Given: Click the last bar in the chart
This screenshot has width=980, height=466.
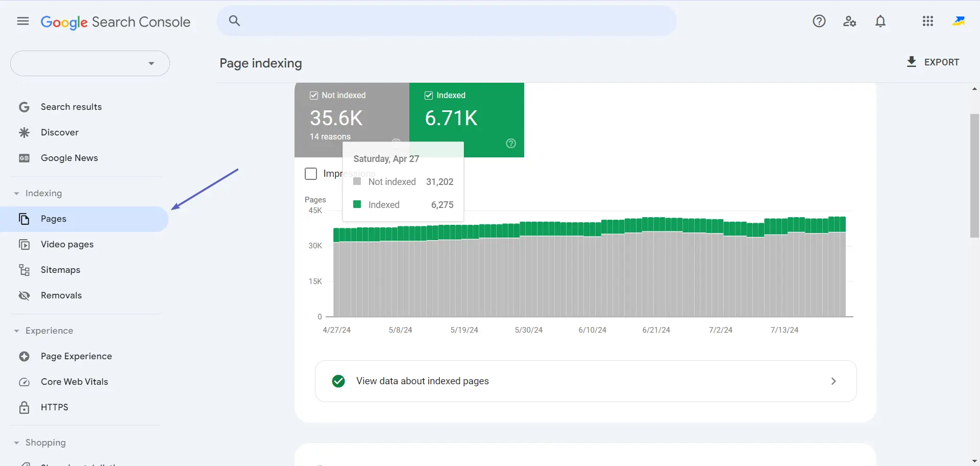Looking at the screenshot, I should pyautogui.click(x=843, y=267).
